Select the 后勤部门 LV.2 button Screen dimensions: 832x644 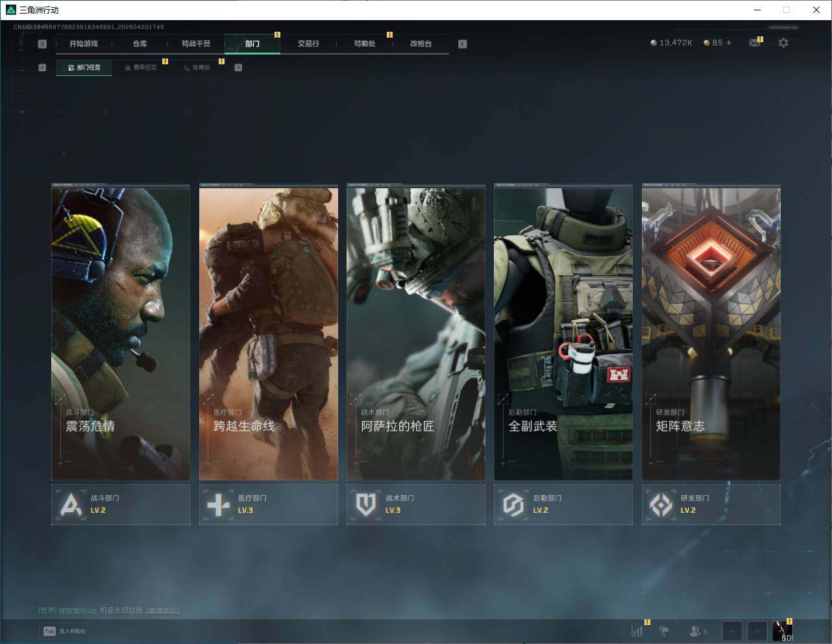coord(563,504)
